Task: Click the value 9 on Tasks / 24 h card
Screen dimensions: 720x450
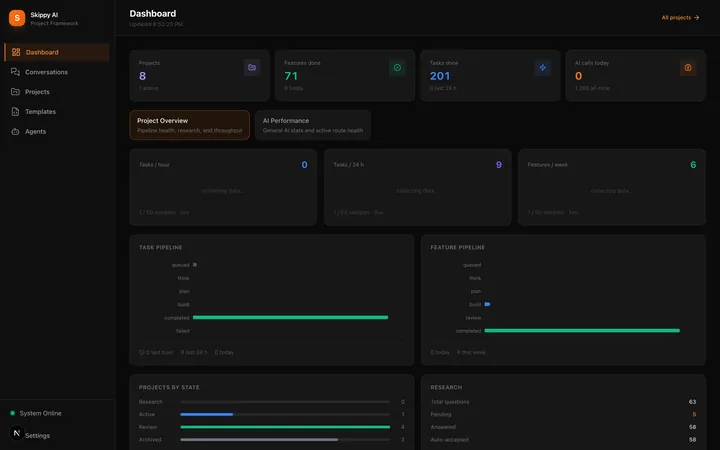Action: coord(499,164)
